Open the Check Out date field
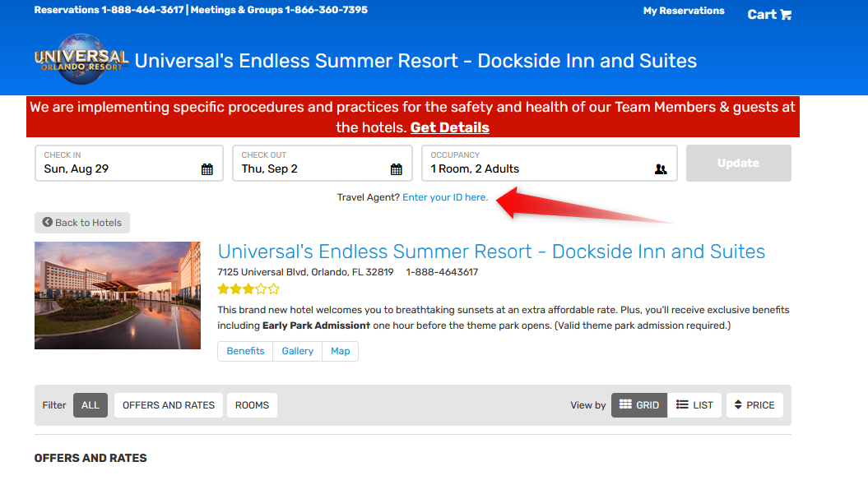The image size is (868, 494). click(x=323, y=164)
